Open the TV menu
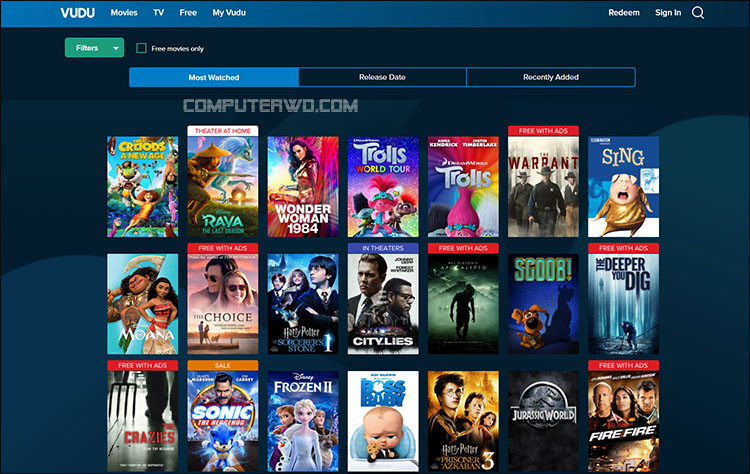Screen dimensions: 750x474 pos(158,13)
